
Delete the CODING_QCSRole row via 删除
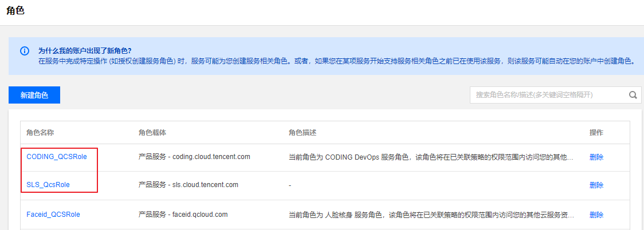point(596,157)
